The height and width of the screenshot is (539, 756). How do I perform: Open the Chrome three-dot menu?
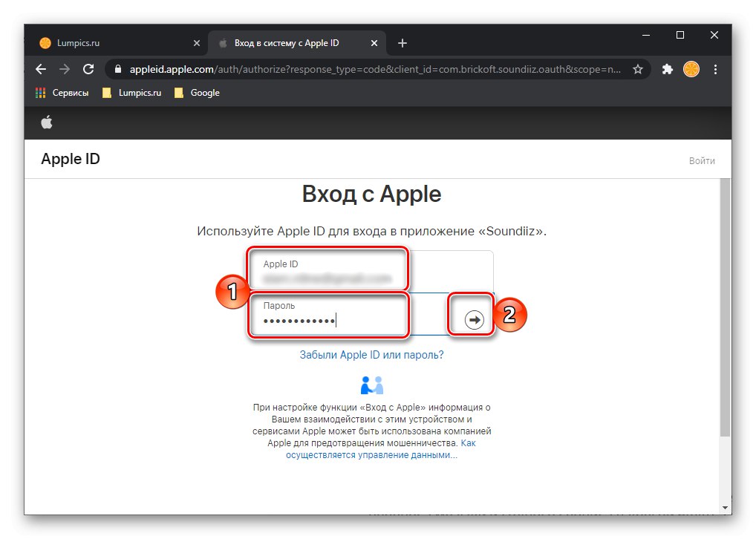tap(715, 70)
